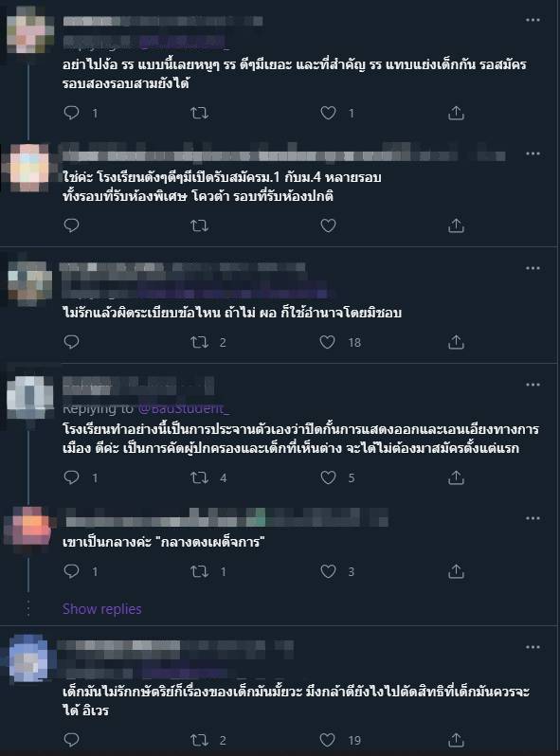Viewport: 560px width, 756px height.
Task: Retweet the first tweet in the thread
Action: (199, 114)
